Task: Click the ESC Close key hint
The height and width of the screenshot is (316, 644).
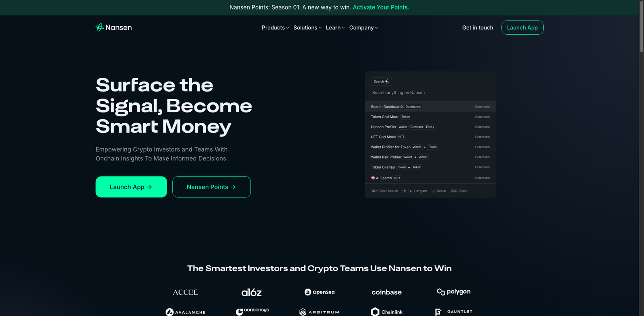Action: coord(459,191)
